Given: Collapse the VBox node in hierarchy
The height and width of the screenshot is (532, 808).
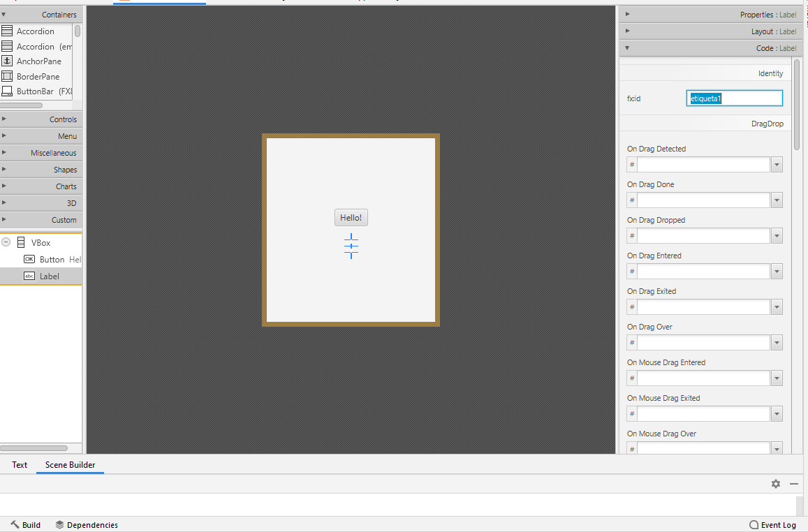Looking at the screenshot, I should [6, 242].
